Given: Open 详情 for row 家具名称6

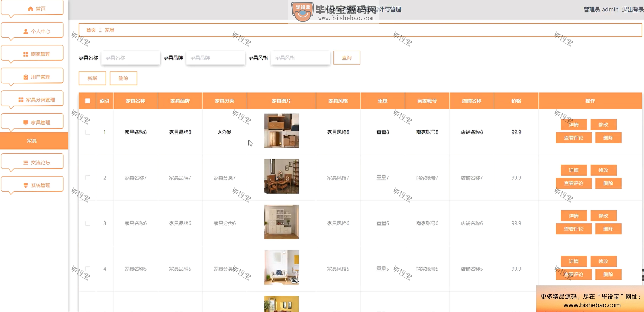Looking at the screenshot, I should click(x=574, y=216).
